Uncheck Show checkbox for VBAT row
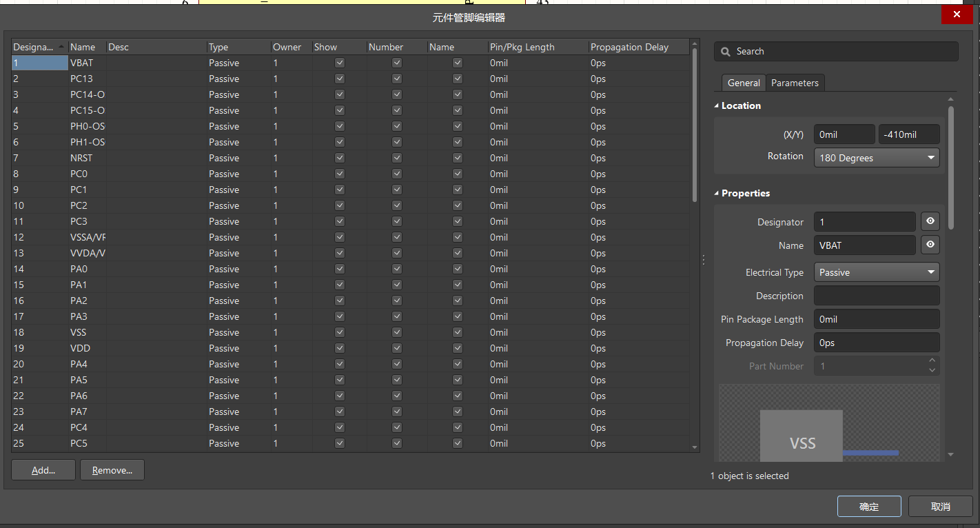The image size is (980, 528). point(340,63)
